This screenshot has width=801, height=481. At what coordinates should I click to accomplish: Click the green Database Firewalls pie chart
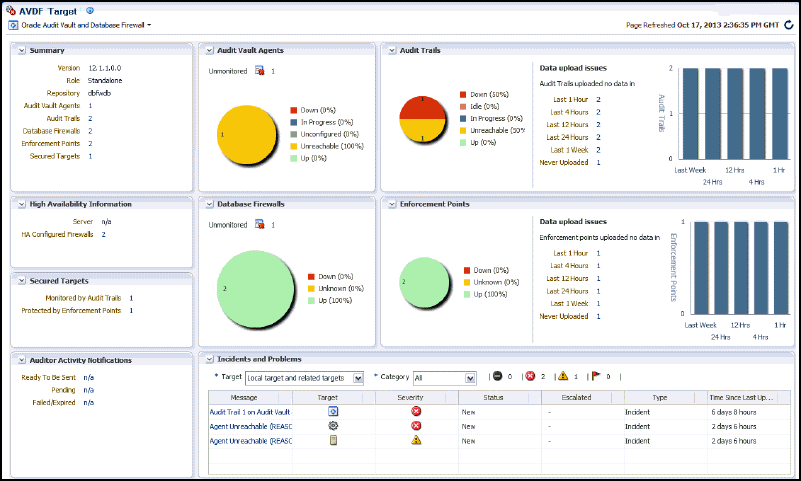(x=256, y=289)
